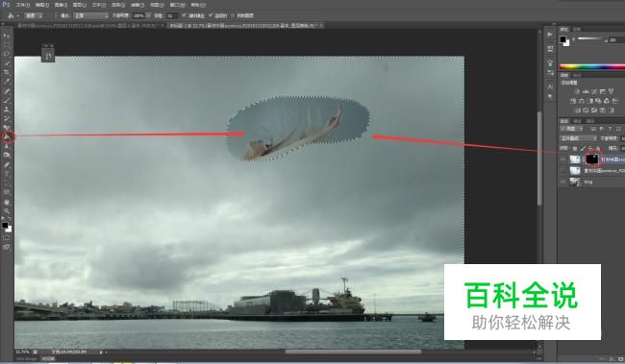
Task: Toggle visibility of the bottom layer
Action: pyautogui.click(x=562, y=182)
